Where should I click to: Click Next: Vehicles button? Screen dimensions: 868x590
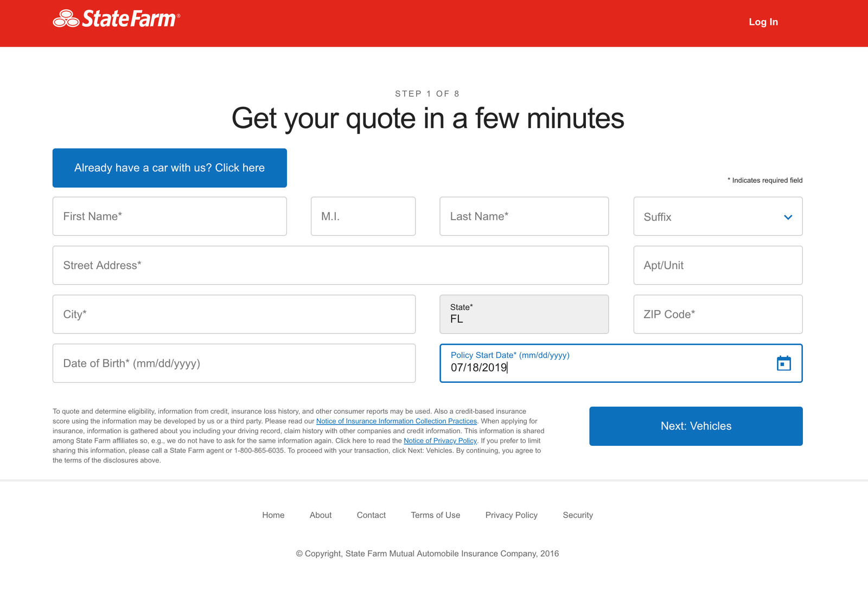[x=695, y=426]
